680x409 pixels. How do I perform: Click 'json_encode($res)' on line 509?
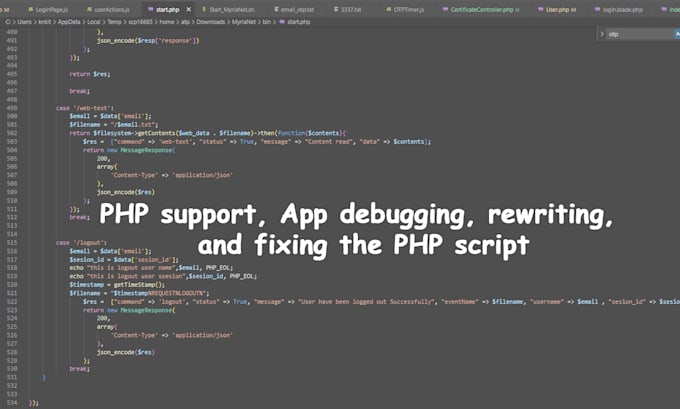point(126,192)
